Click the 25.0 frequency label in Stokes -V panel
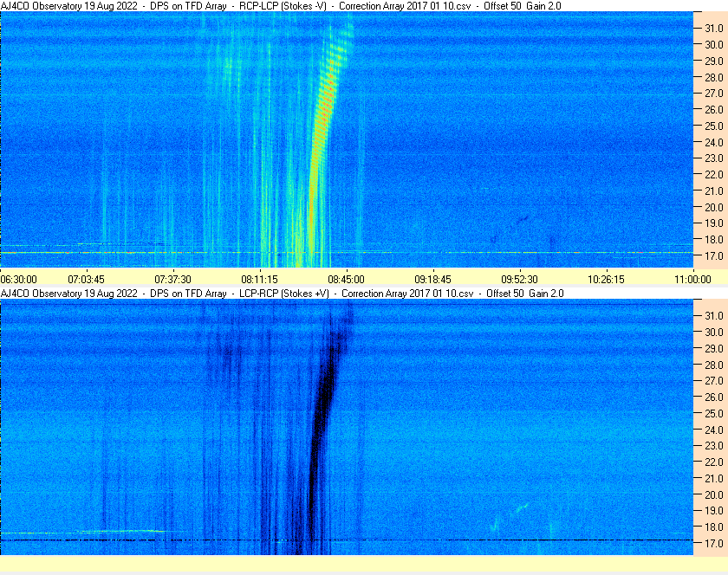 (x=714, y=126)
